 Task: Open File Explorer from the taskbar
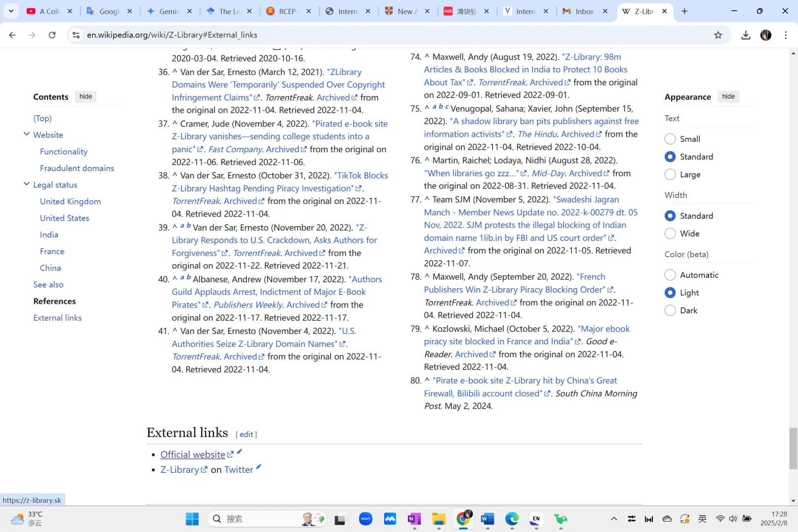tap(438, 519)
